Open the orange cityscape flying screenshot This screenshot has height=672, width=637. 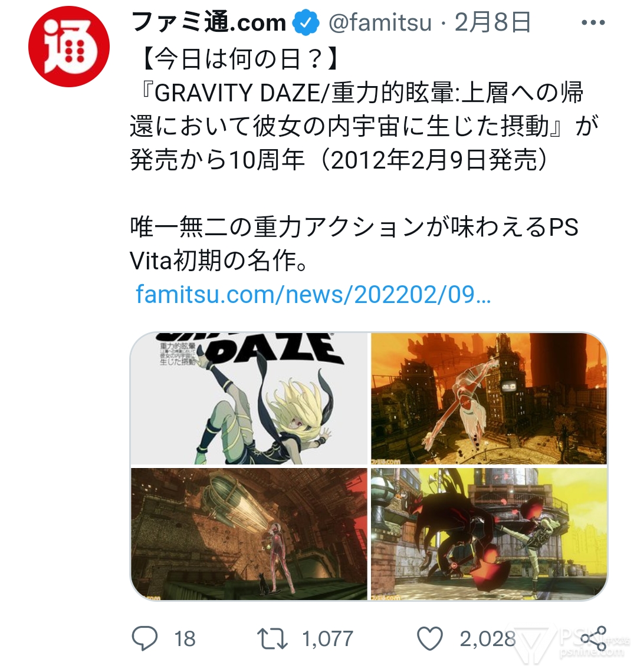(489, 398)
